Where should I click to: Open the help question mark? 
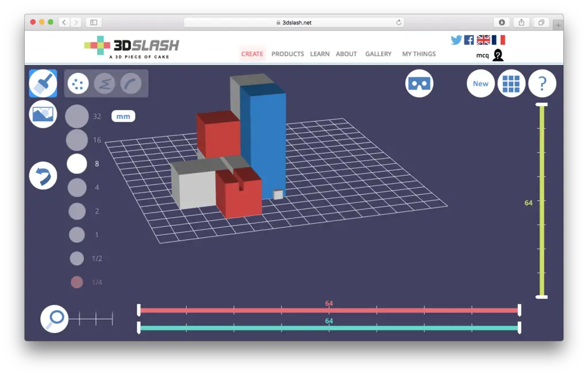click(x=542, y=84)
